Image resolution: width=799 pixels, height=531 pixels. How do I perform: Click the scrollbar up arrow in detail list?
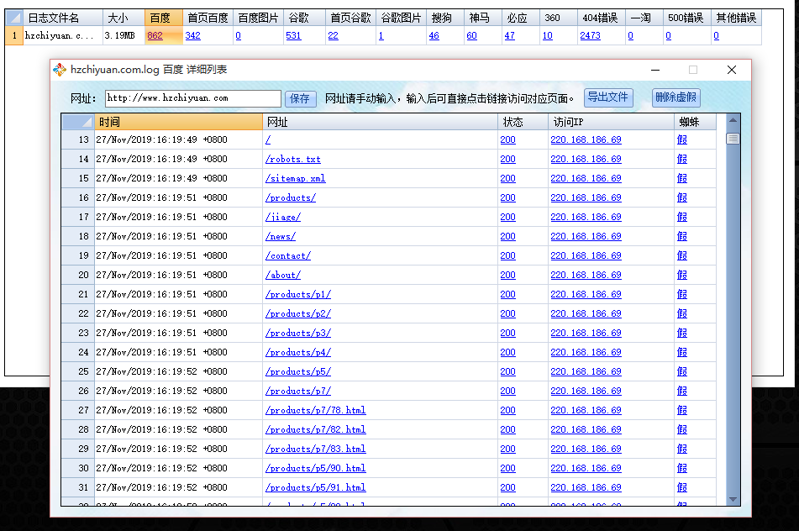pyautogui.click(x=733, y=121)
